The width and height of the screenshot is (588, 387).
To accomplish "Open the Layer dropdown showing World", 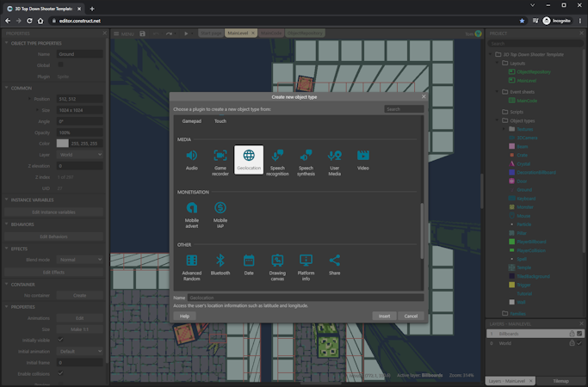I will pos(79,154).
